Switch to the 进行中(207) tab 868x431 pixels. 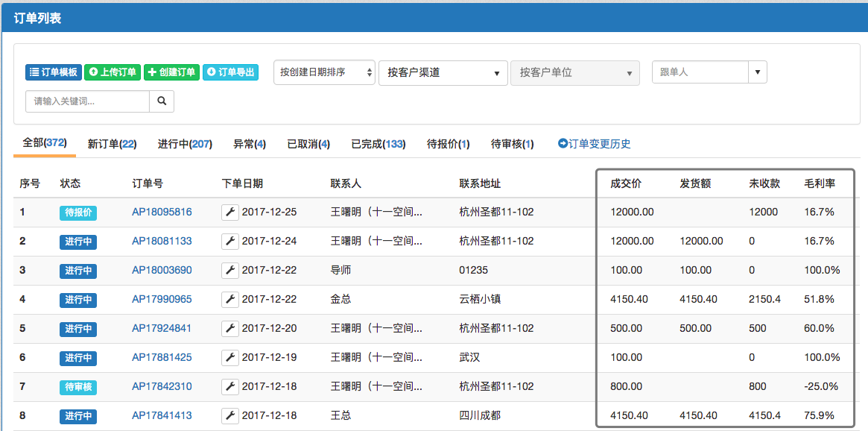(x=185, y=144)
